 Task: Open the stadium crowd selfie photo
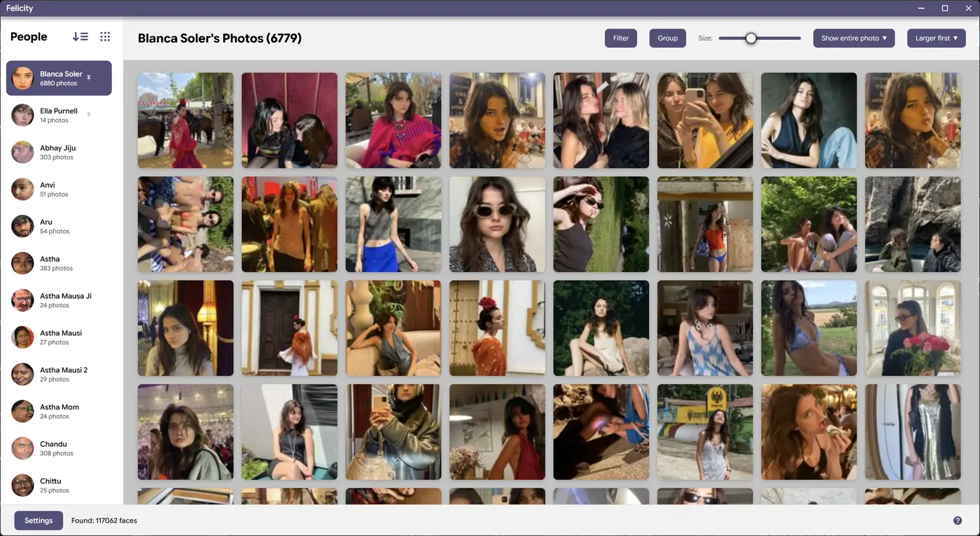coord(185,432)
